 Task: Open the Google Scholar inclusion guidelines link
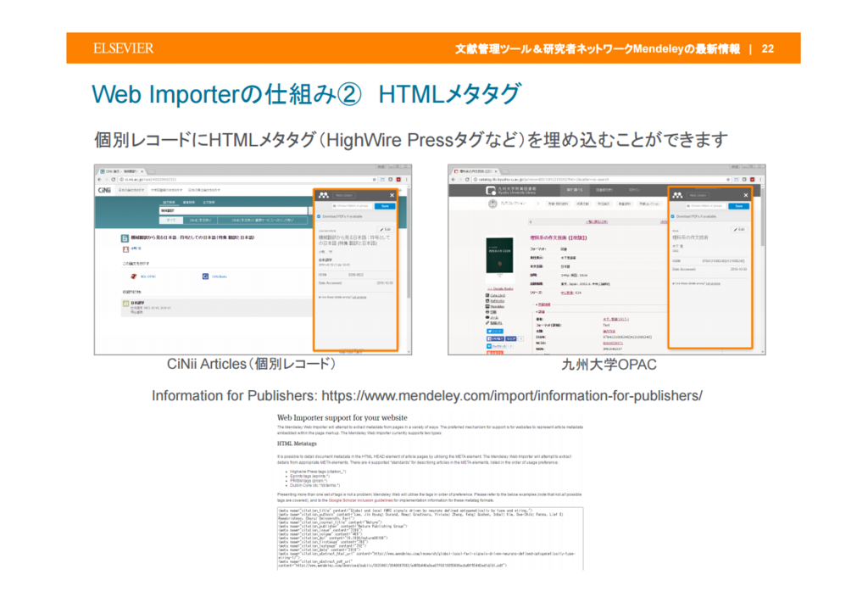[x=359, y=500]
